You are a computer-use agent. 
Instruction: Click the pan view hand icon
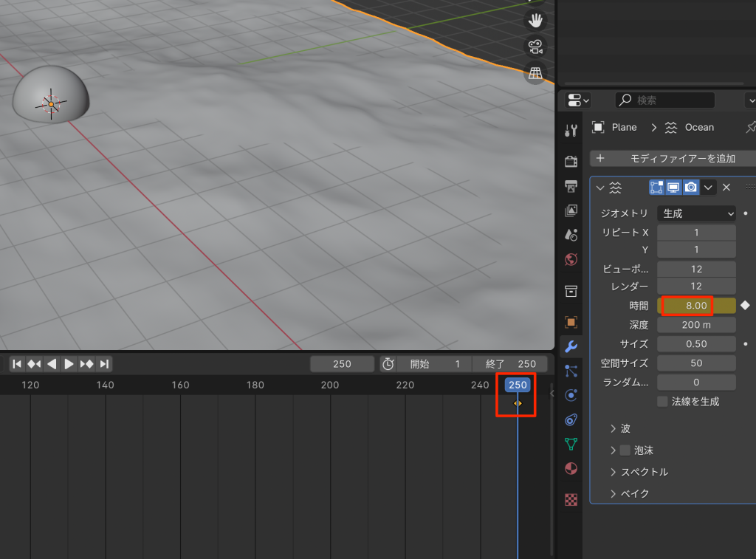pos(535,20)
